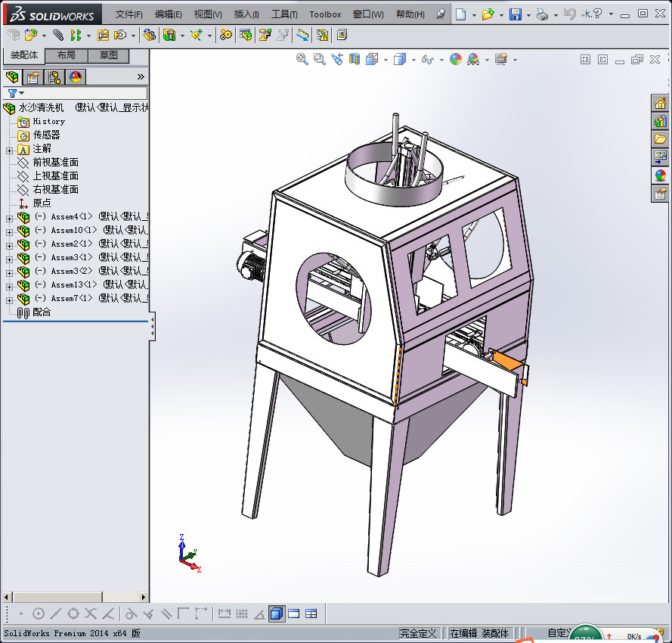Click the Assembly Features icon
This screenshot has width=672, height=643.
point(170,35)
